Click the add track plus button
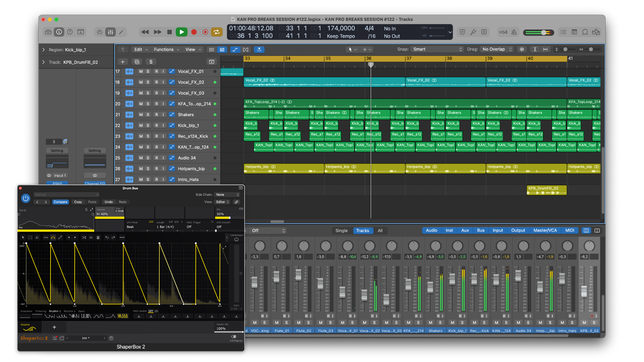Screen dimensions: 644x362 123,62
